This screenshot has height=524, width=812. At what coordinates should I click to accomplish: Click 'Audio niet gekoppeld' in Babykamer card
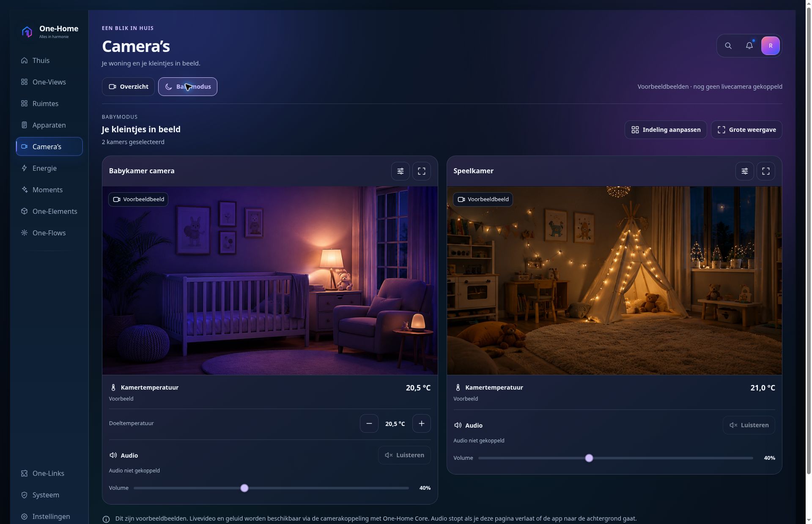coord(134,471)
